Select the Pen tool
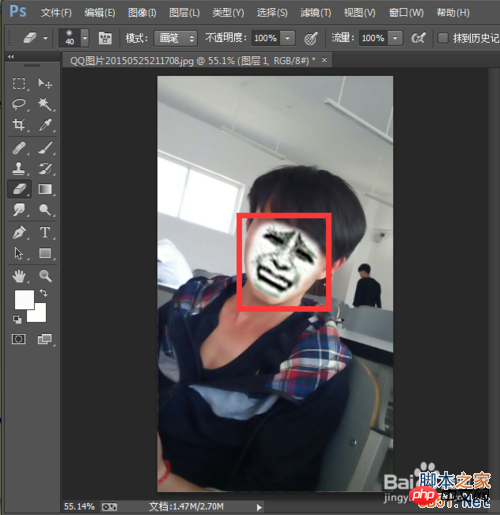 point(19,233)
